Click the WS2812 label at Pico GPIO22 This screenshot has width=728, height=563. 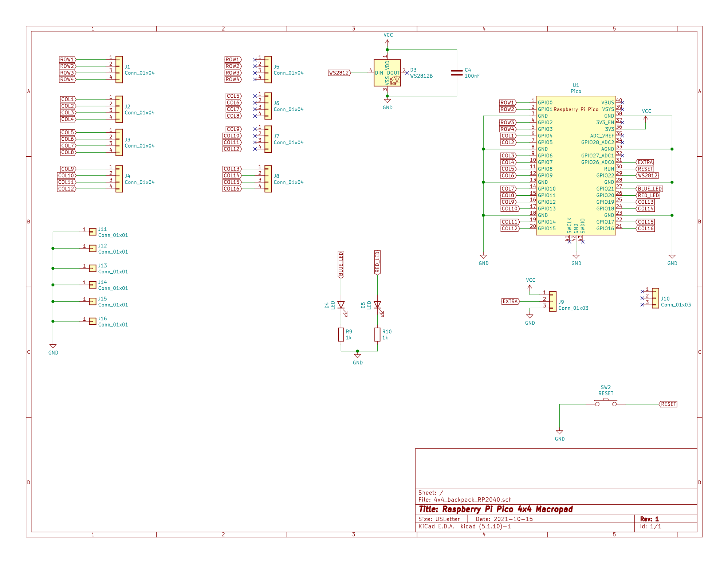648,176
